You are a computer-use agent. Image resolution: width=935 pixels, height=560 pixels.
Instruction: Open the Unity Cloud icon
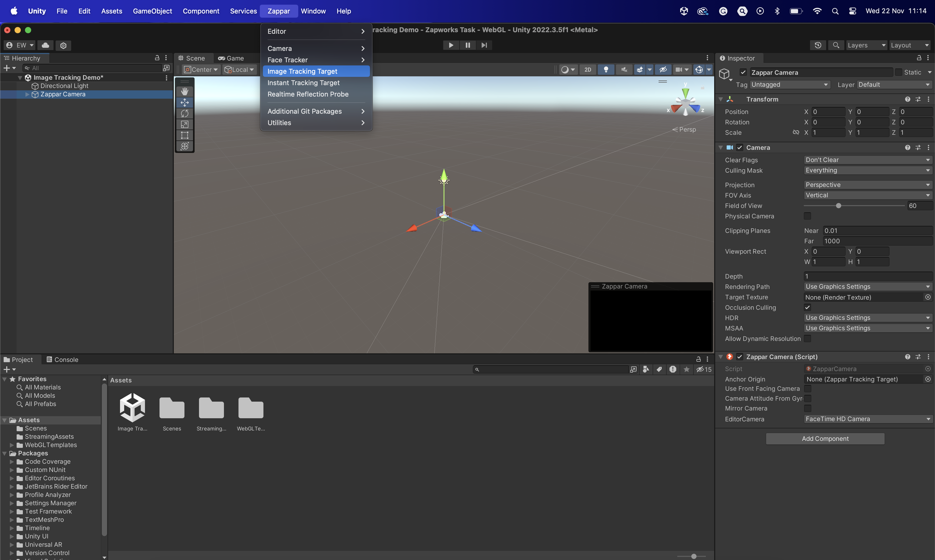coord(45,45)
